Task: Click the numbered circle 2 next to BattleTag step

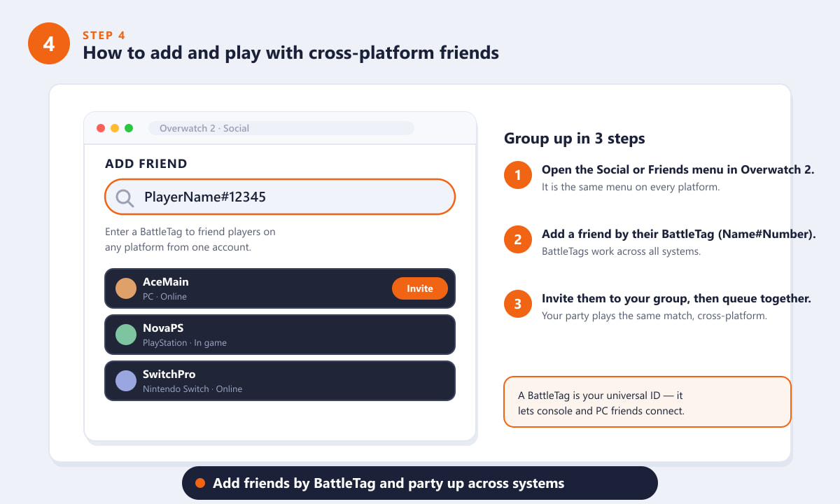Action: coord(518,239)
